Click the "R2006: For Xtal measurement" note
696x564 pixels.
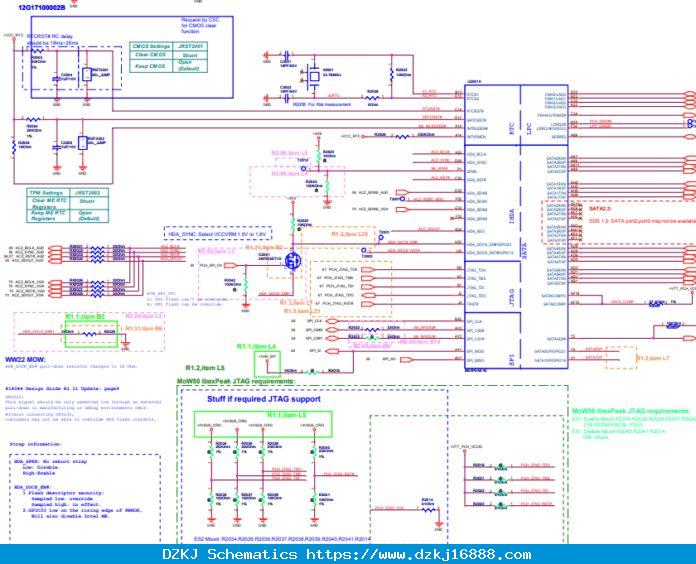pyautogui.click(x=322, y=104)
